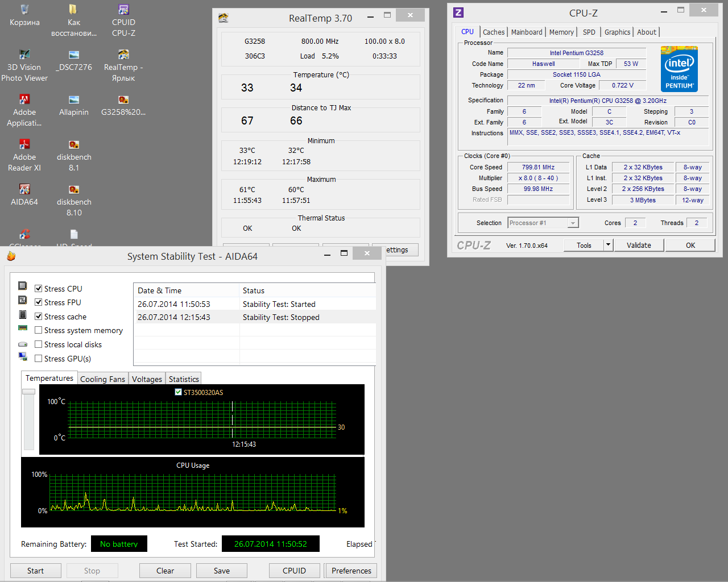Screen dimensions: 728x582
Task: Uncheck the Stress CPU checkbox
Action: pyautogui.click(x=39, y=289)
